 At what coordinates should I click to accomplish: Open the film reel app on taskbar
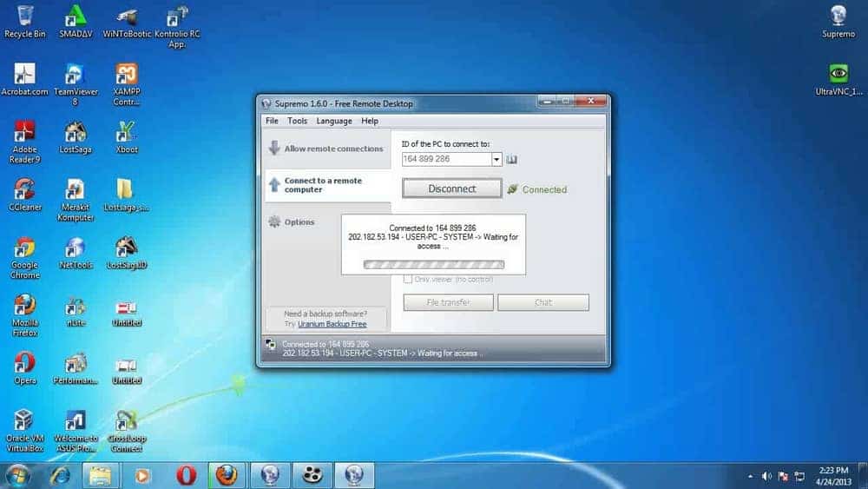pyautogui.click(x=312, y=476)
